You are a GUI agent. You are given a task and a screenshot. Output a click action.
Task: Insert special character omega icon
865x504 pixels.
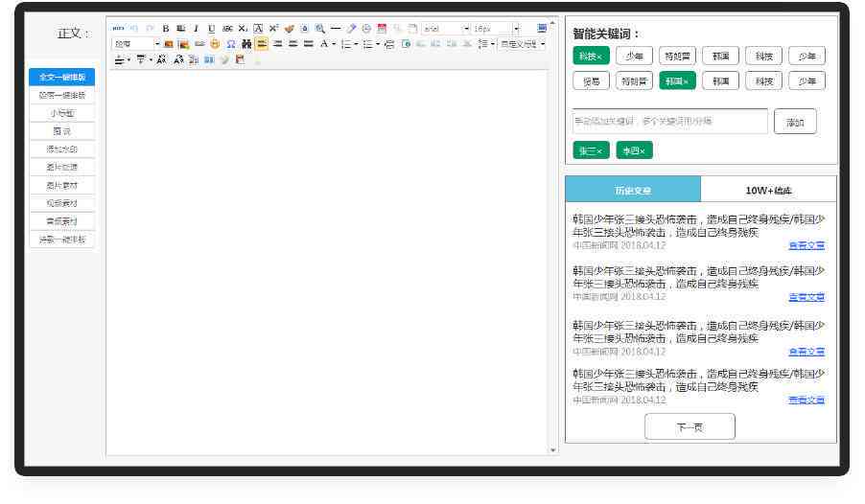(231, 44)
